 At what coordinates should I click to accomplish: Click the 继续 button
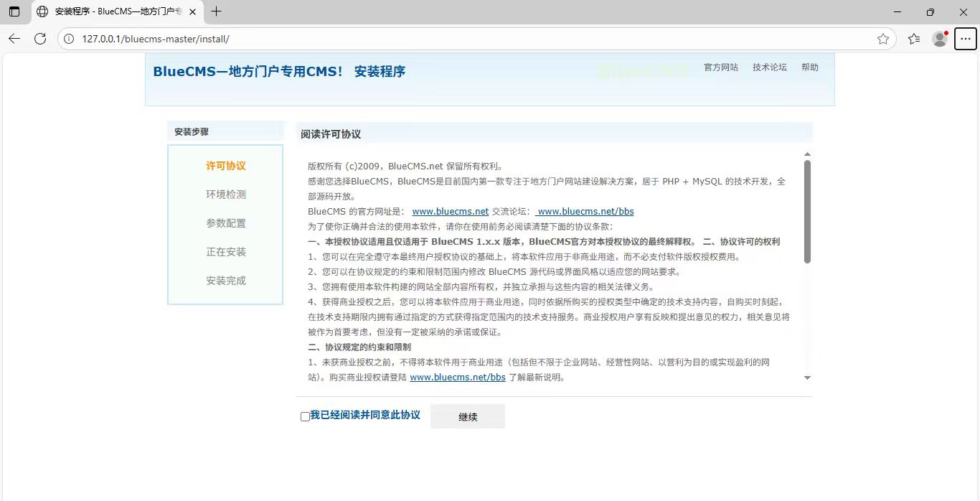[468, 416]
